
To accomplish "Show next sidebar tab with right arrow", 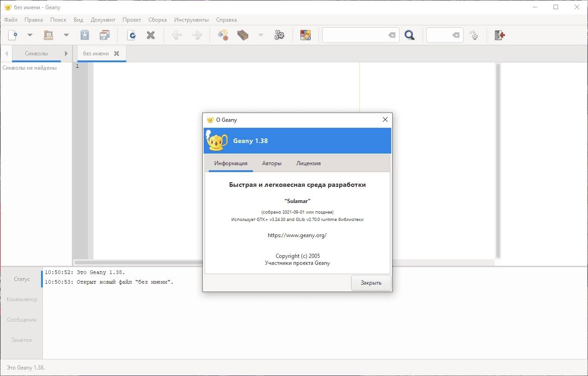I will point(66,54).
